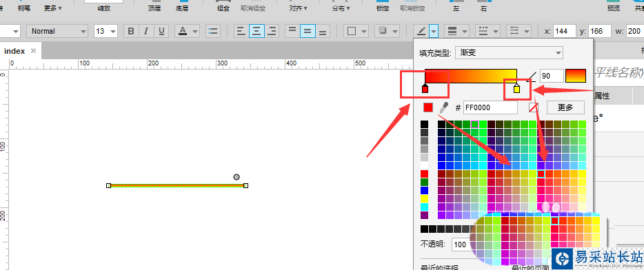Click the bullet list icon

pyautogui.click(x=213, y=31)
